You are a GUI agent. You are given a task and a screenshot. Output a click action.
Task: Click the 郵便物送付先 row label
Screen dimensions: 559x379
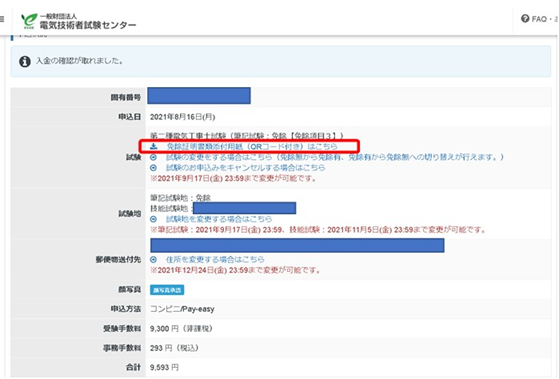(x=118, y=260)
